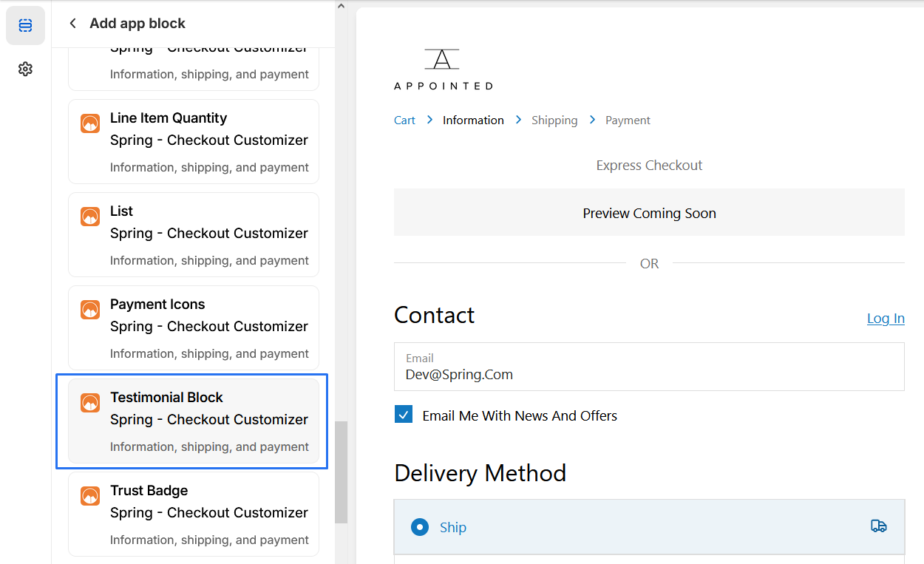Choose the Trust Badge title
The height and width of the screenshot is (564, 924).
pyautogui.click(x=149, y=490)
